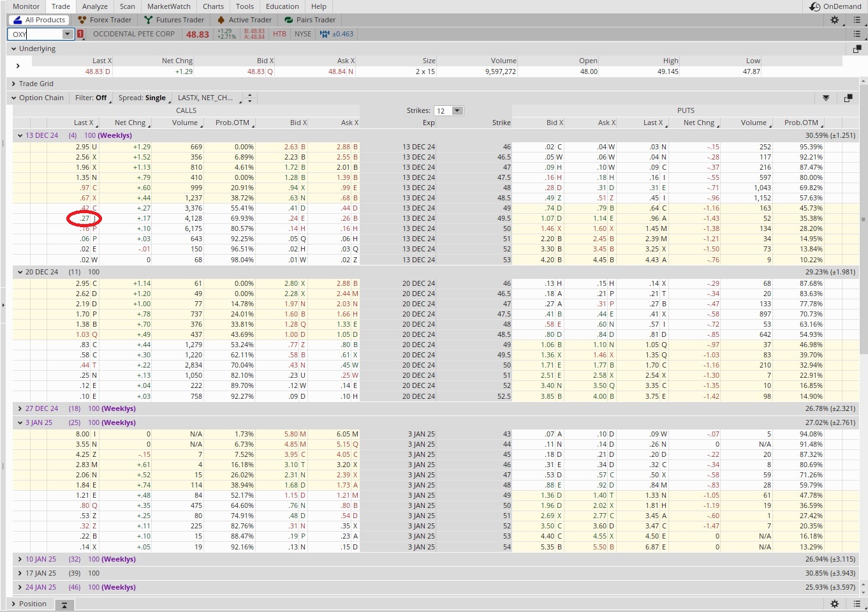
Task: Open the list icon in the bottom Position bar
Action: 857,604
